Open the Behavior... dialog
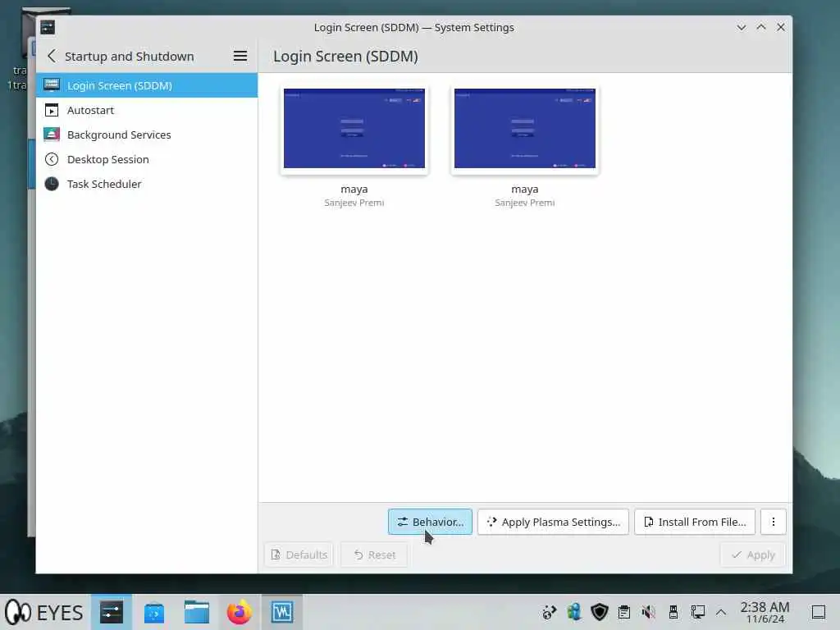This screenshot has height=630, width=840. tap(430, 522)
